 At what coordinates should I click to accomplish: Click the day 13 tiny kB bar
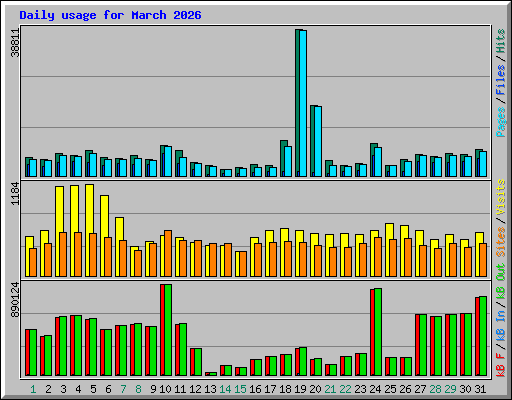tap(211, 374)
